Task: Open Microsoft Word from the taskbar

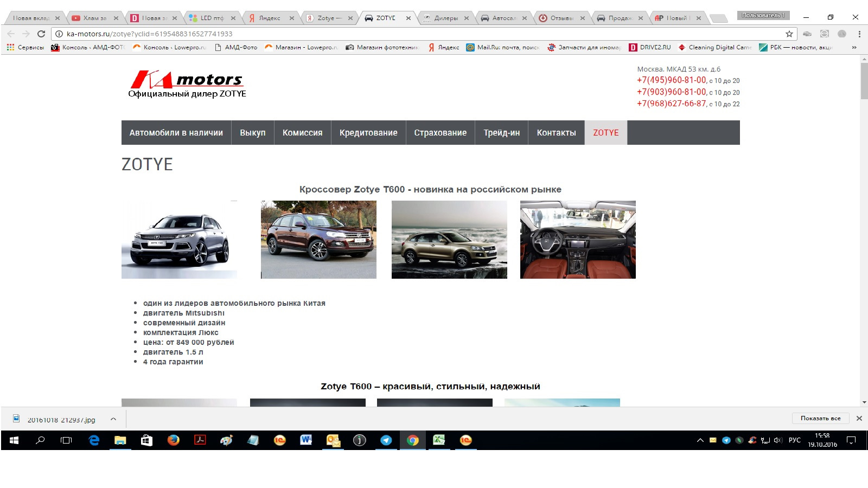Action: [x=306, y=440]
